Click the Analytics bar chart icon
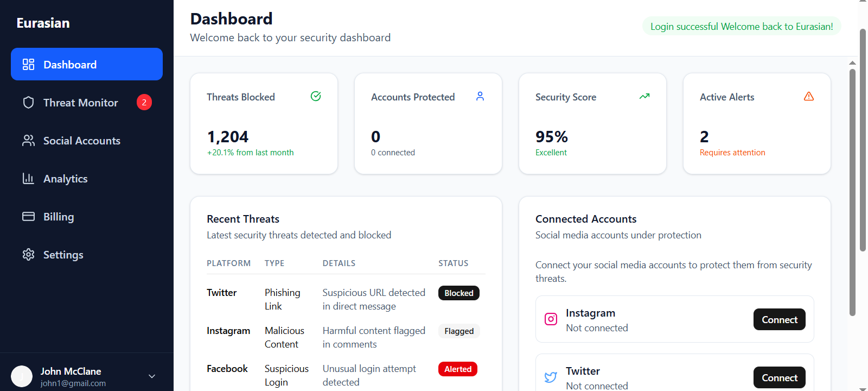The image size is (868, 391). click(x=28, y=179)
